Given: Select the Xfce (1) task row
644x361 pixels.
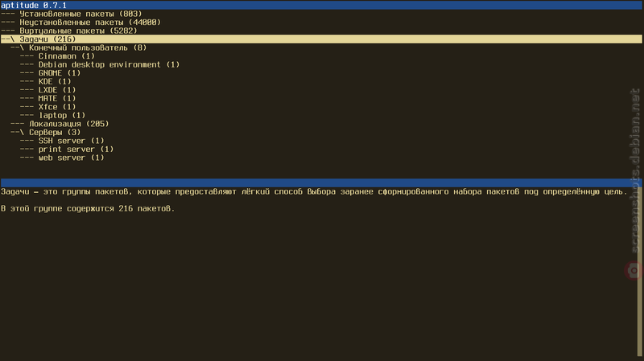Looking at the screenshot, I should [x=48, y=107].
